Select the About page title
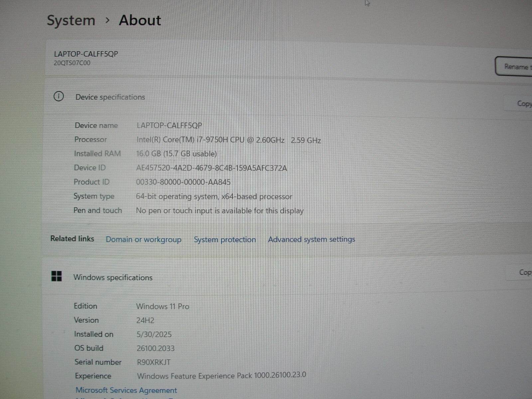This screenshot has width=532, height=399. (x=140, y=20)
